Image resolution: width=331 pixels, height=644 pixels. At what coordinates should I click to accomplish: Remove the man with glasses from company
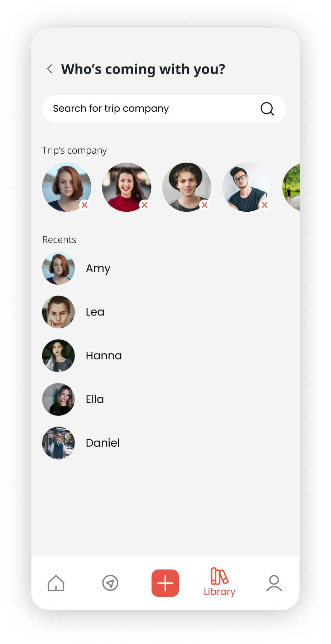(265, 205)
